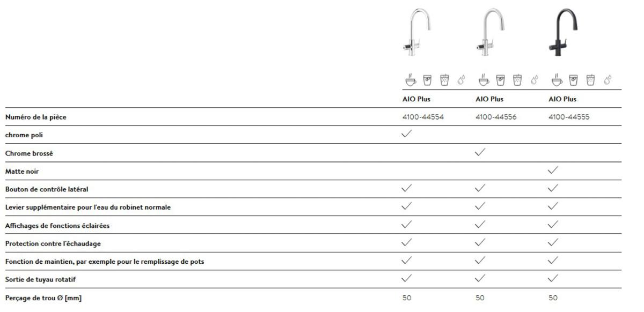Click AIO Plus title above 4100-44554

(x=416, y=99)
